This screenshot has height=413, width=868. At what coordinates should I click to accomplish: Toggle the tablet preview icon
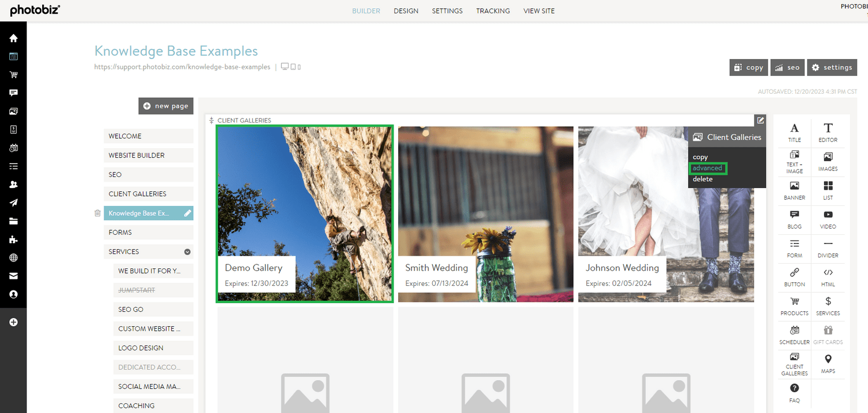click(293, 66)
